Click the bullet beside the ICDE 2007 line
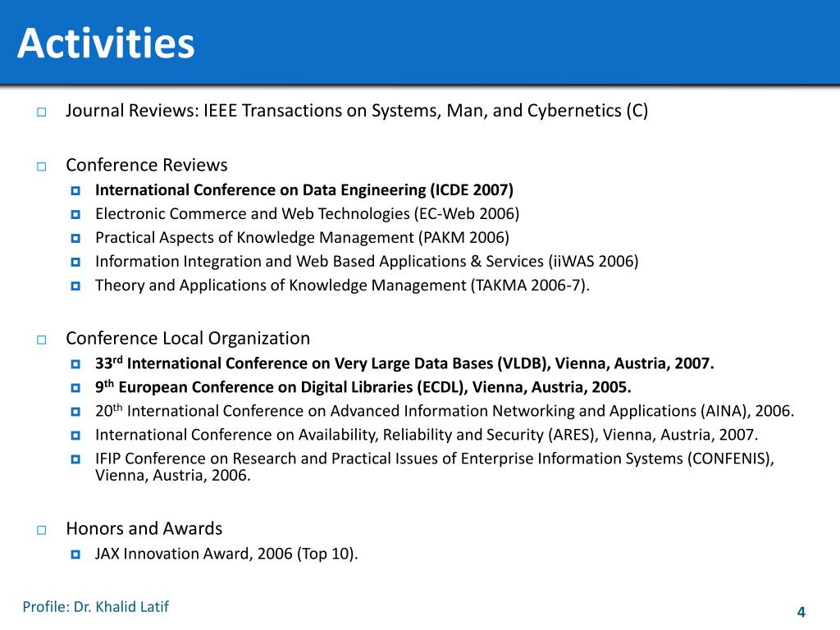Viewport: 840px width, 630px height. (75, 190)
